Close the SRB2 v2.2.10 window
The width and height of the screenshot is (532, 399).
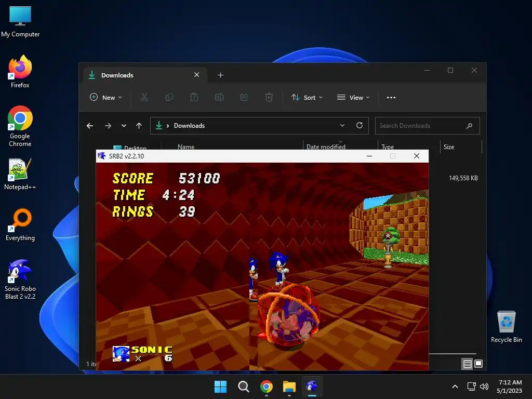click(417, 156)
